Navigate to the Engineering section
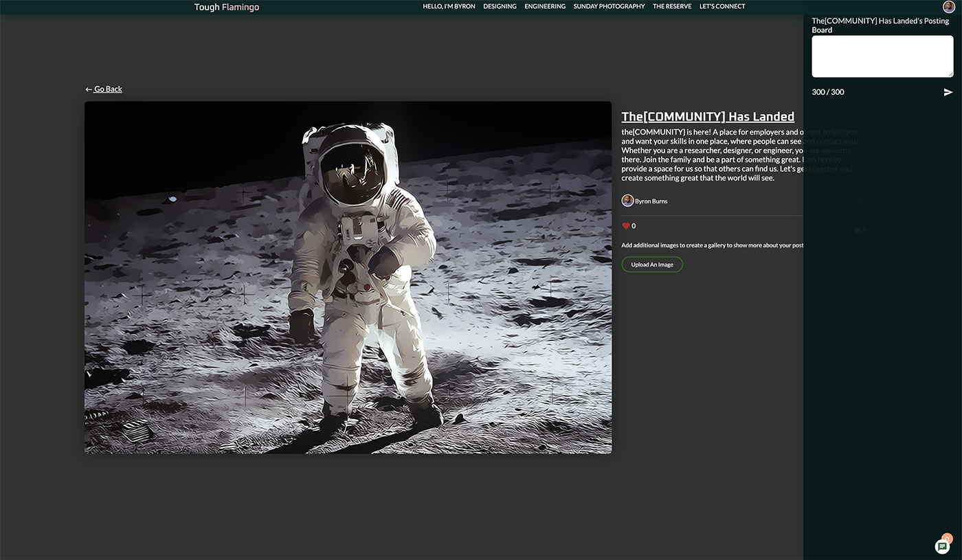Viewport: 962px width, 560px height. coord(545,7)
